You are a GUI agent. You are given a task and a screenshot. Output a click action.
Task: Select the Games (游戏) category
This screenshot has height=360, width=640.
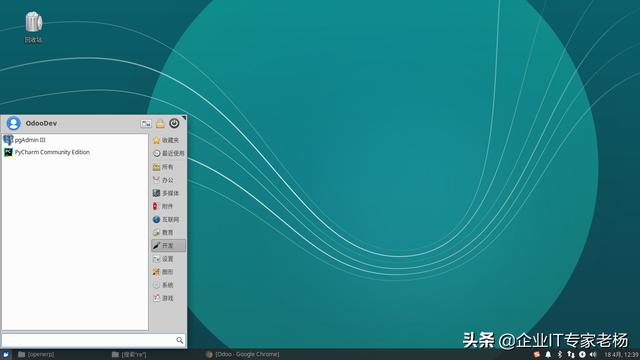tap(168, 298)
